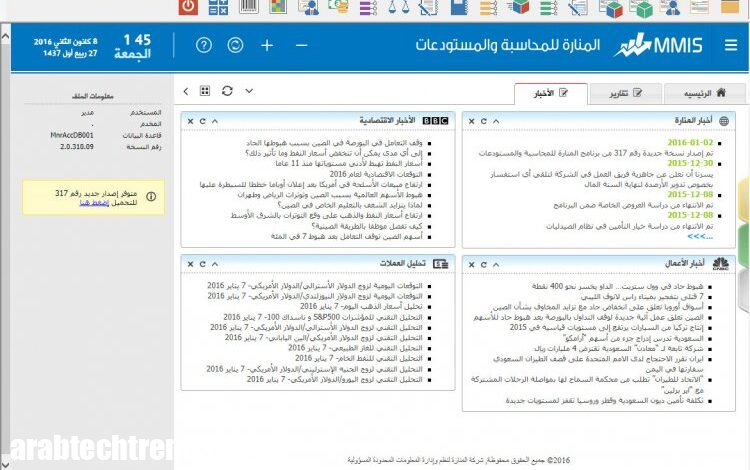Refresh the أخبار الأعمال panel
Screen dimensions: 750x470
484,264
